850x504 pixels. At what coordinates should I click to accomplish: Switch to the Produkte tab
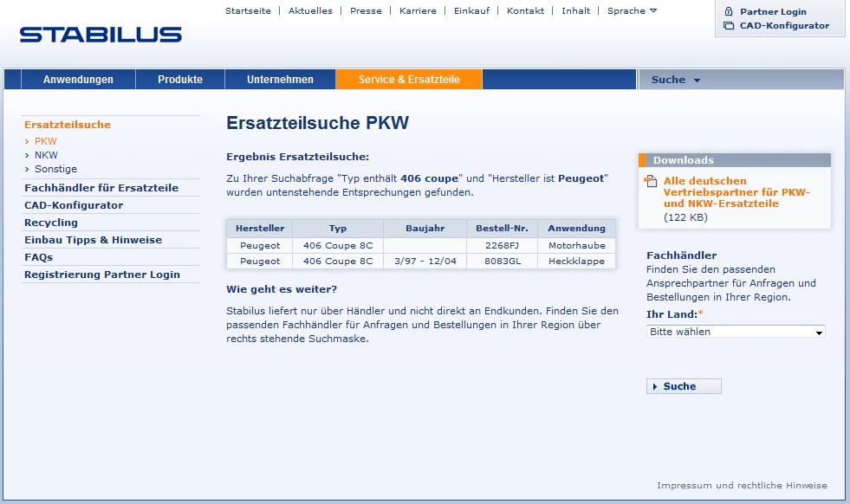coord(180,80)
